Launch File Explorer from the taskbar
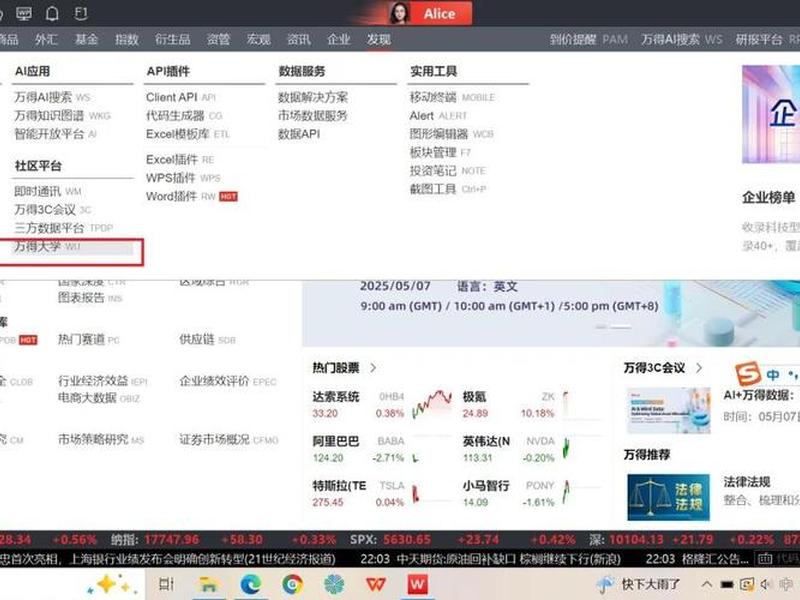Image resolution: width=800 pixels, height=600 pixels. [208, 585]
